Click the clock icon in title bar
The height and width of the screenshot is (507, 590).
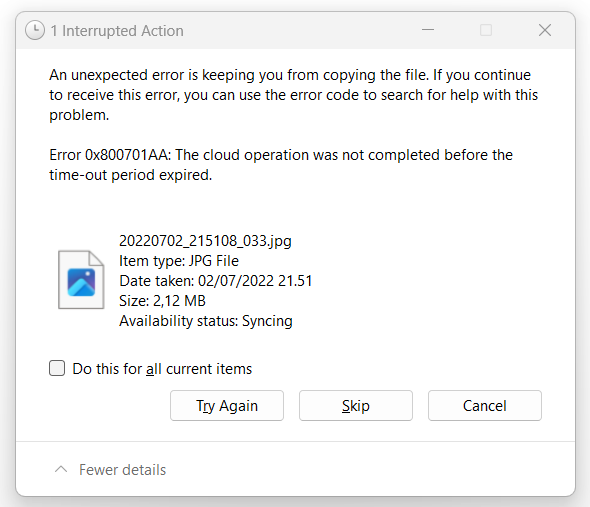coord(35,30)
